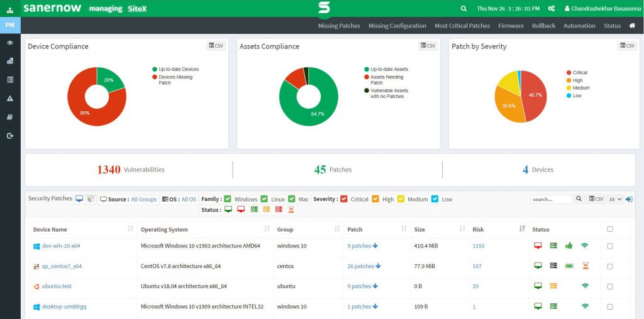Click the magnifier button next to table search field
The width and height of the screenshot is (644, 319).
[579, 199]
